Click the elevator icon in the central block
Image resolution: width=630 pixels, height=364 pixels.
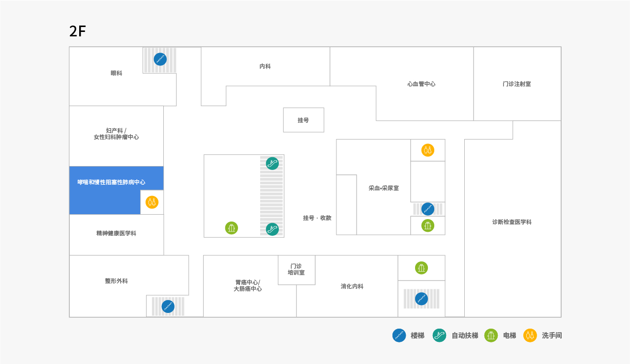click(x=232, y=228)
